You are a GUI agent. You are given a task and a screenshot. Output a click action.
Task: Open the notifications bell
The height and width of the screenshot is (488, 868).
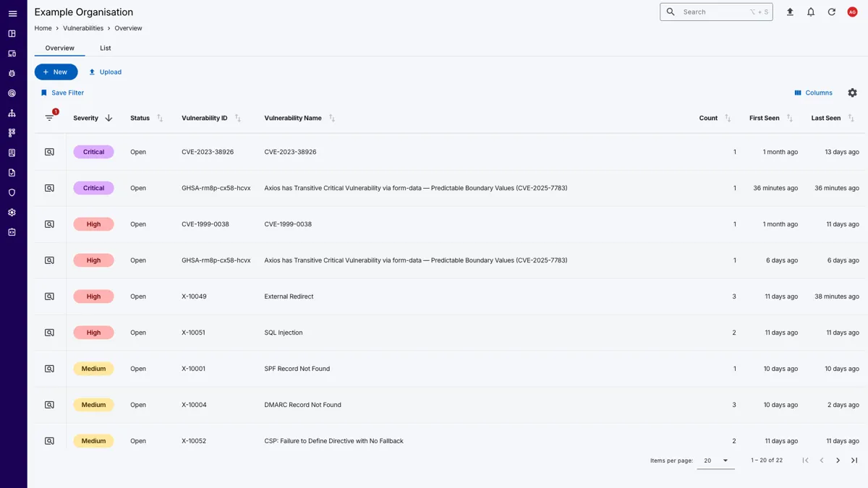[x=811, y=12]
